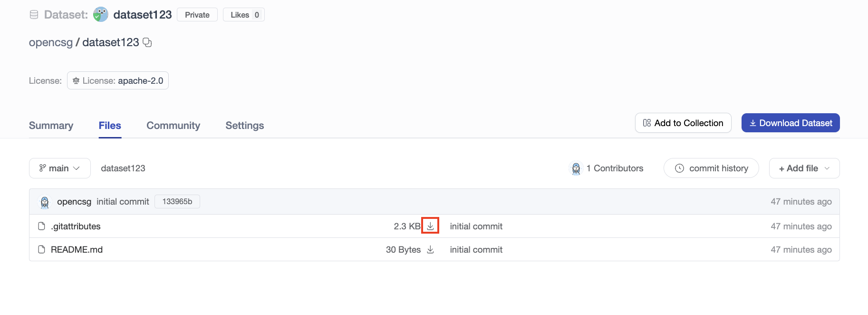Open the main branch dropdown
868x315 pixels.
click(60, 168)
